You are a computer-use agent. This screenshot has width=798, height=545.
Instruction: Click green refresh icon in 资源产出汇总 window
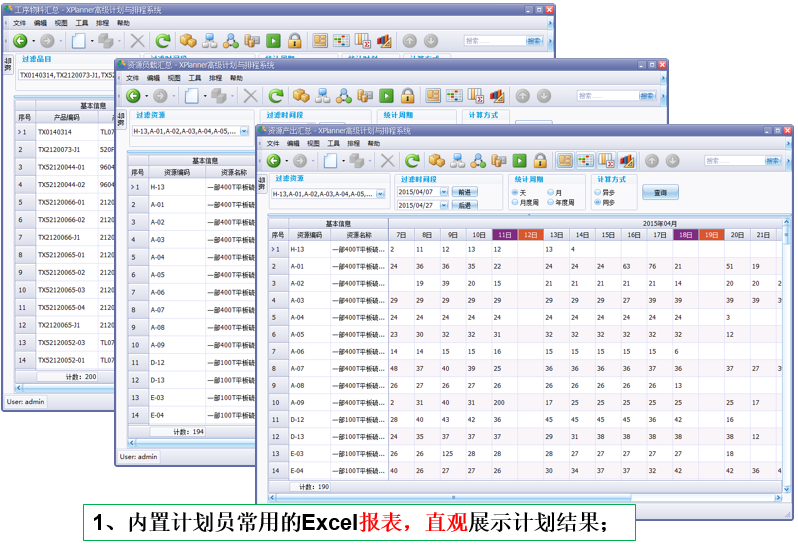coord(412,161)
